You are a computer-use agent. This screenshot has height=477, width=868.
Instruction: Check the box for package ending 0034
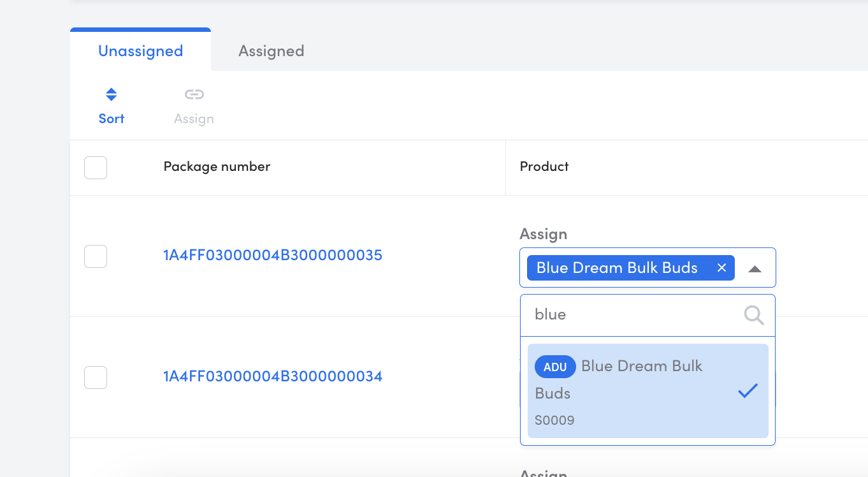pyautogui.click(x=96, y=378)
